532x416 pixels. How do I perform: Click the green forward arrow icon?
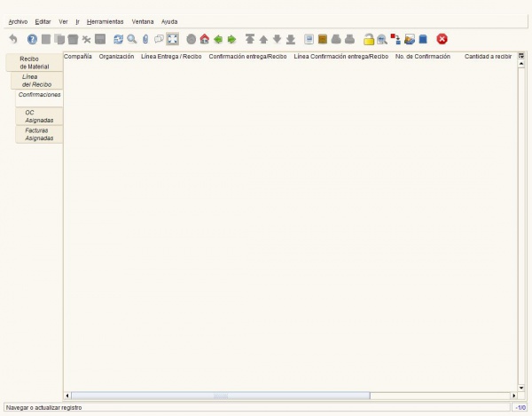tap(231, 39)
